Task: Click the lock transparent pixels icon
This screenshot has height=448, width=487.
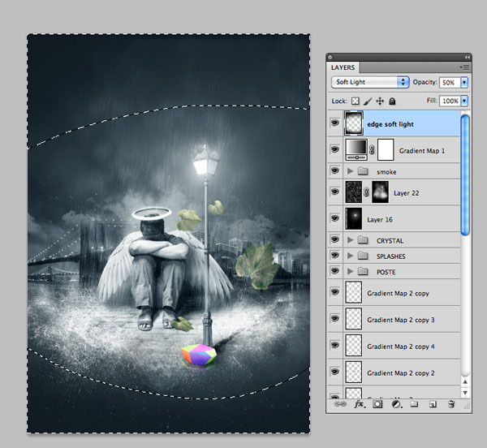Action: (x=355, y=101)
